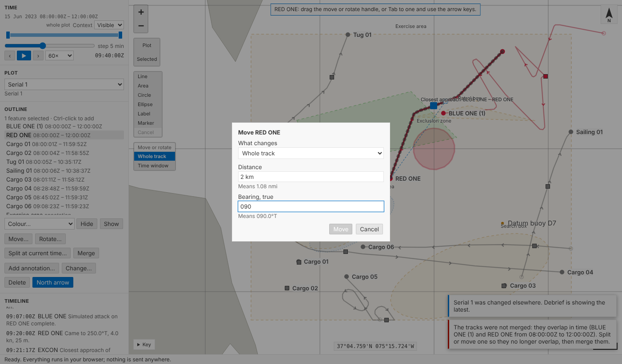Screen dimensions: 622x364
Task: Select the Plot scope toggle
Action: click(x=147, y=45)
